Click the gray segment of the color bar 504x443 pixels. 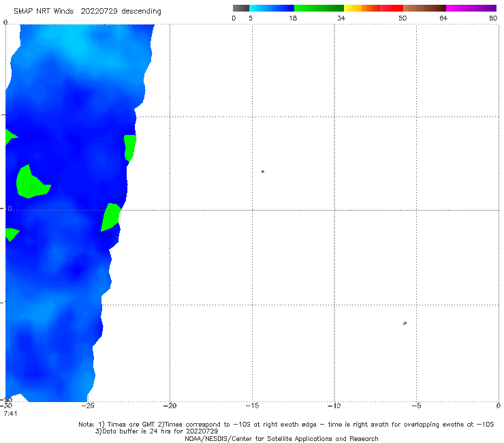pyautogui.click(x=241, y=8)
